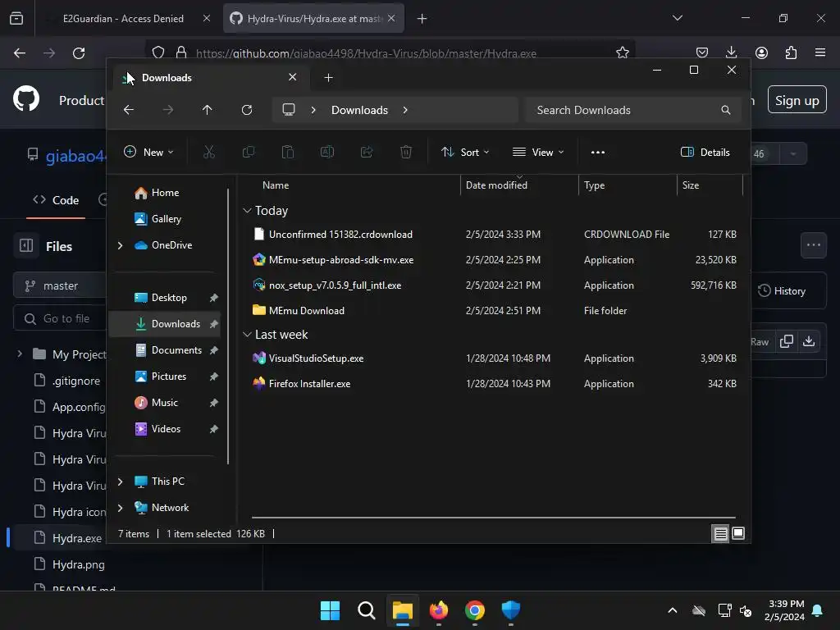This screenshot has height=630, width=840.
Task: Expand Network in navigation pane
Action: (120, 508)
